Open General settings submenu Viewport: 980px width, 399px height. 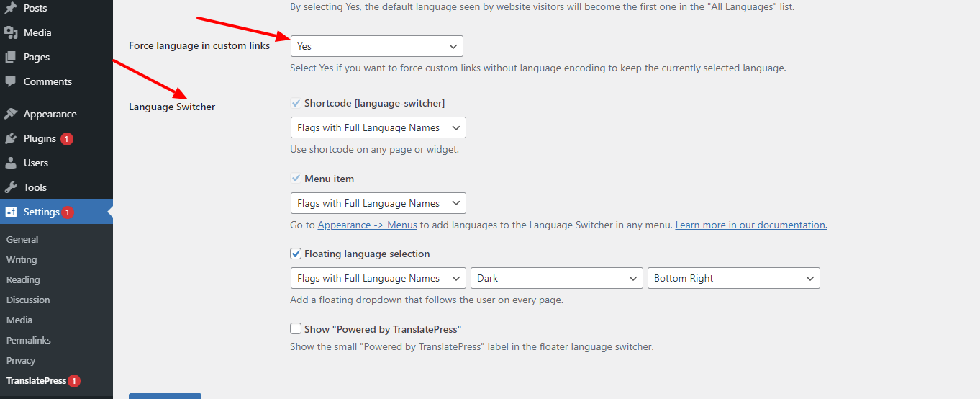22,239
